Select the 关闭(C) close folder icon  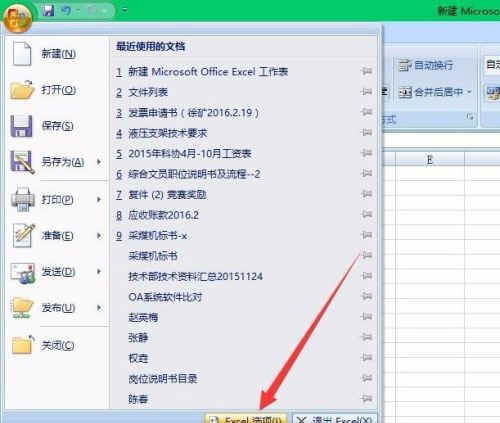click(x=22, y=345)
